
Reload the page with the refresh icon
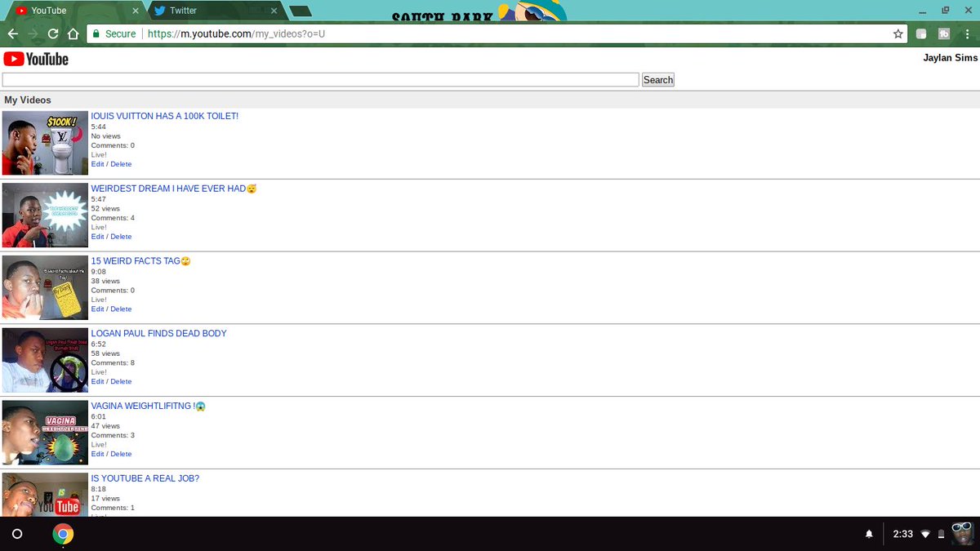coord(53,34)
